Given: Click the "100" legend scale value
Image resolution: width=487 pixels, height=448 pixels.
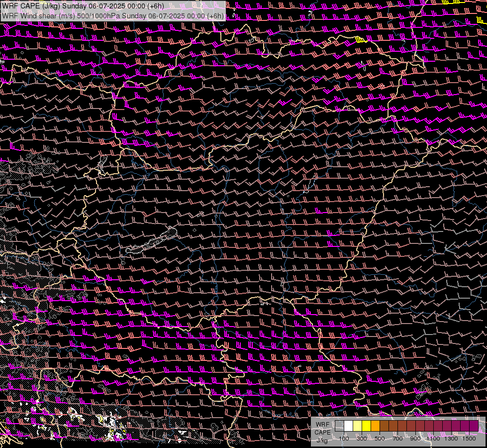Looking at the screenshot, I should point(344,439).
